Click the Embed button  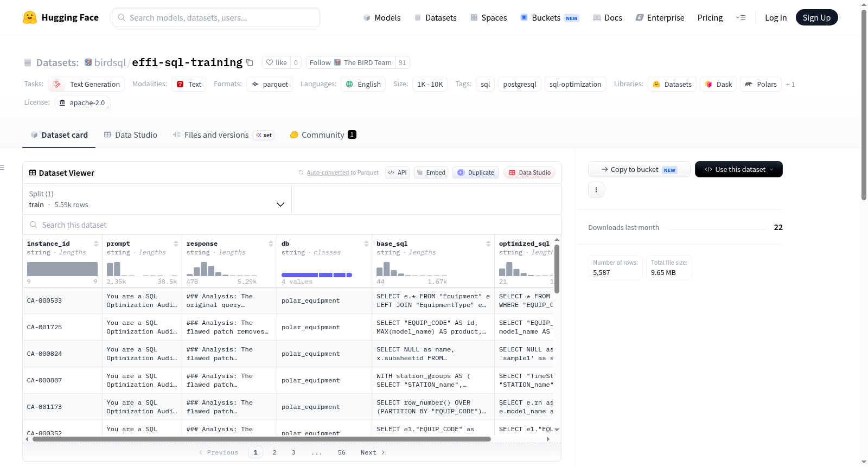431,172
